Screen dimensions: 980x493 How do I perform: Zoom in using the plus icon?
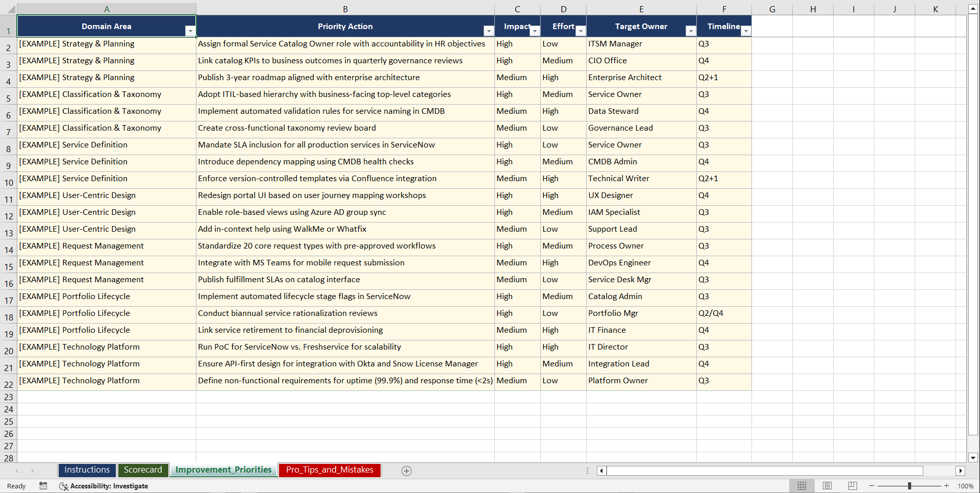[x=947, y=486]
